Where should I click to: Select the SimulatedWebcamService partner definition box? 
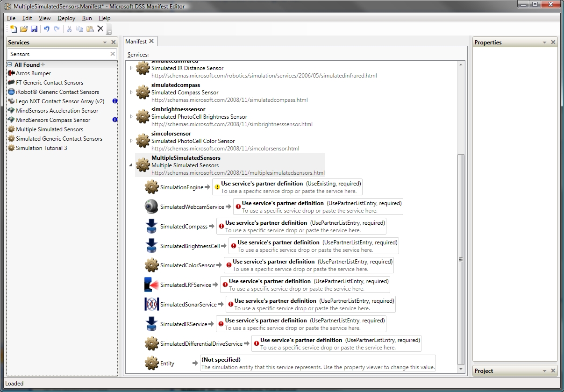coord(318,207)
